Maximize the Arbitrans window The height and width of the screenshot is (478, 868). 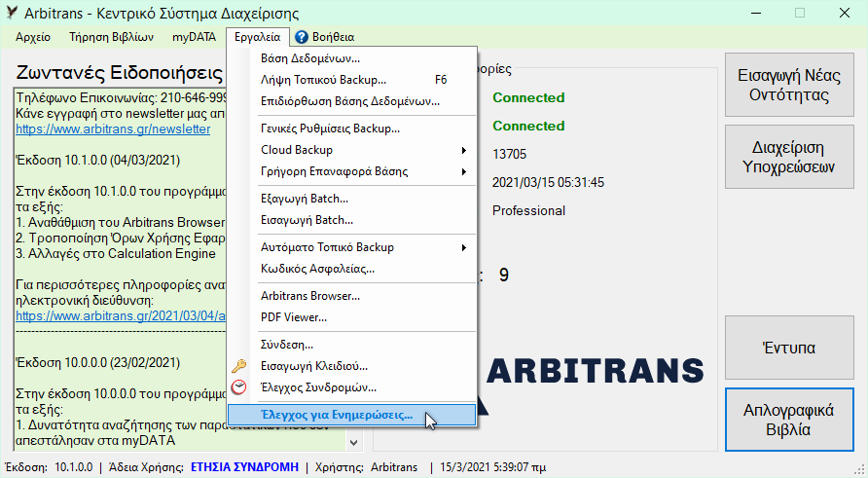(800, 13)
